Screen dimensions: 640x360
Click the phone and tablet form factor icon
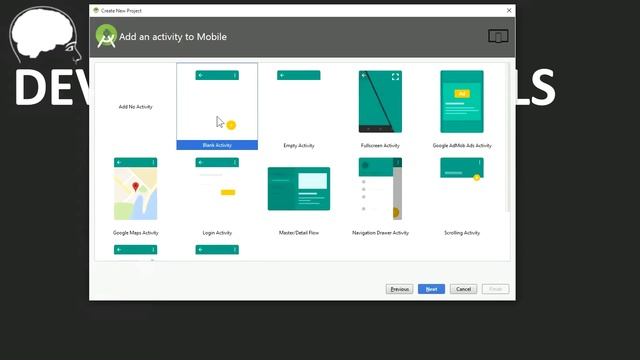498,36
